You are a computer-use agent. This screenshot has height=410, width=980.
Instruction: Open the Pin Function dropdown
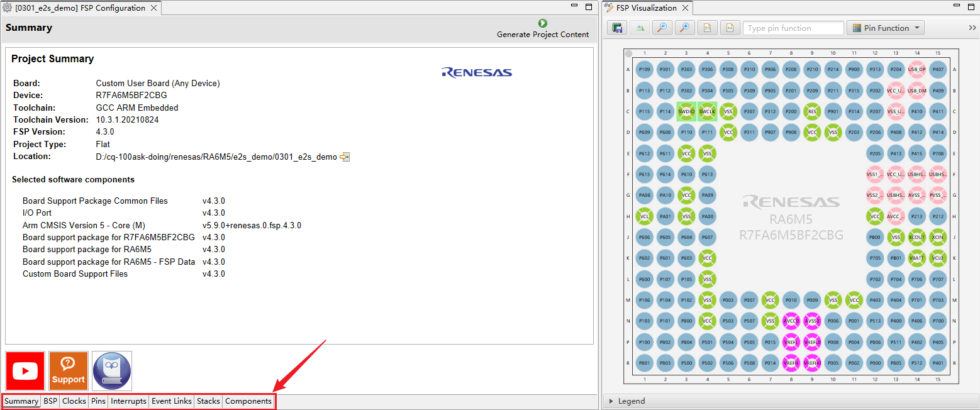(x=885, y=28)
